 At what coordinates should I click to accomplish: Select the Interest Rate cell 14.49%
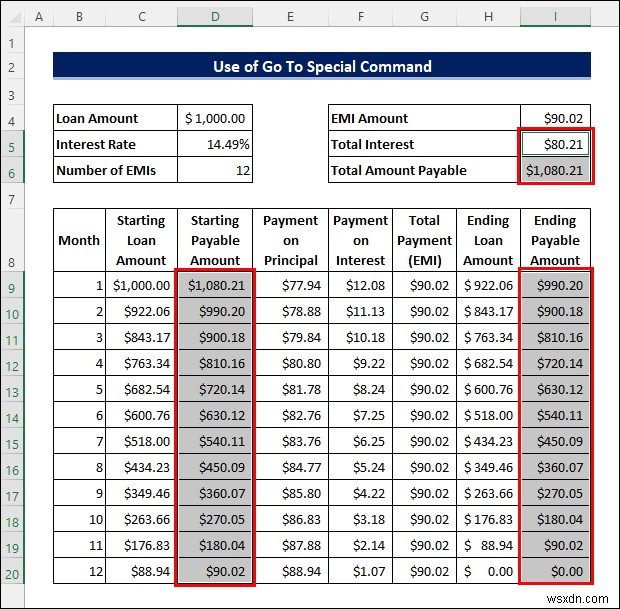pos(215,144)
